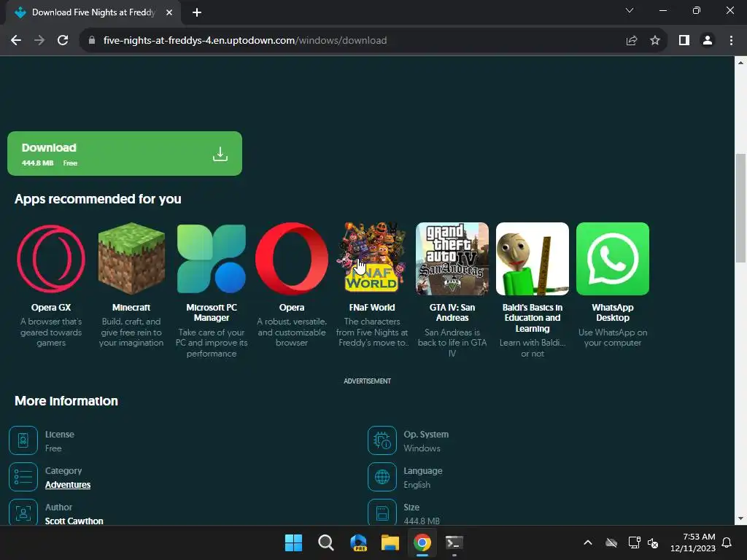Open a new tab with the plus button
The height and width of the screenshot is (560, 747).
click(x=197, y=12)
